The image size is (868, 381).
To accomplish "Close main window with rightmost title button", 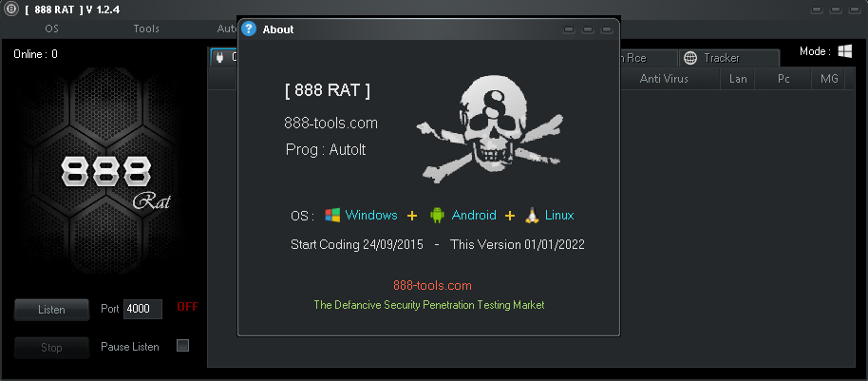I will (x=855, y=10).
